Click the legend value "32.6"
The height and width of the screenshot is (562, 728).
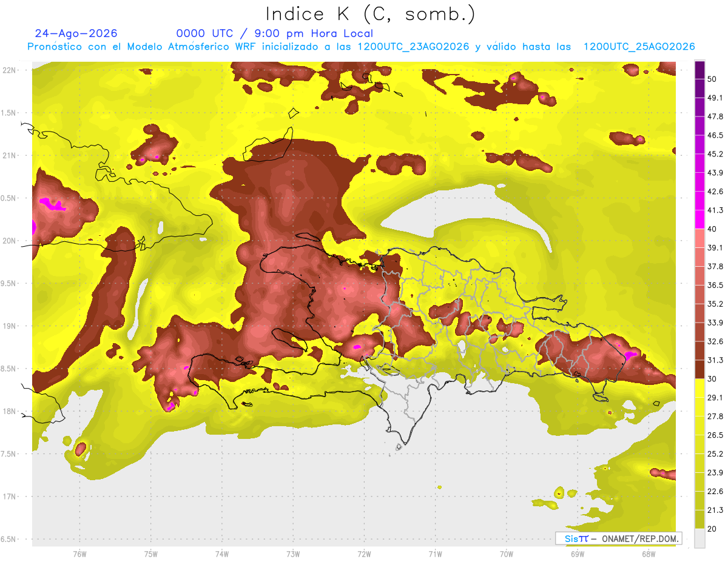tap(716, 341)
